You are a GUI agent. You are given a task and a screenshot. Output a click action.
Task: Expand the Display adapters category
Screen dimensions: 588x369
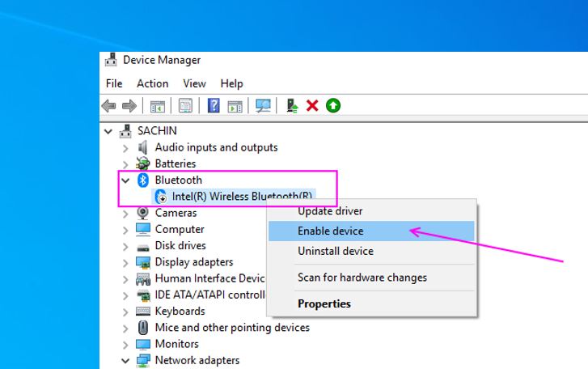125,263
